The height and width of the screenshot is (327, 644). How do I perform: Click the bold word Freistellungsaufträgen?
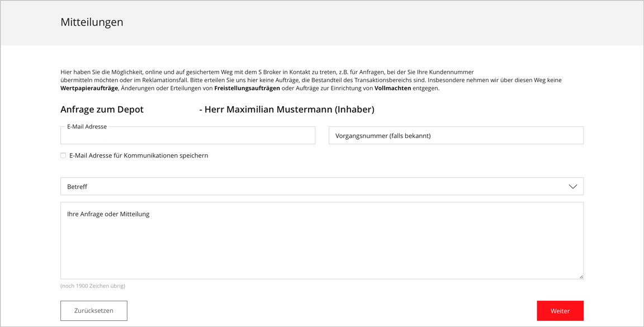pyautogui.click(x=247, y=88)
